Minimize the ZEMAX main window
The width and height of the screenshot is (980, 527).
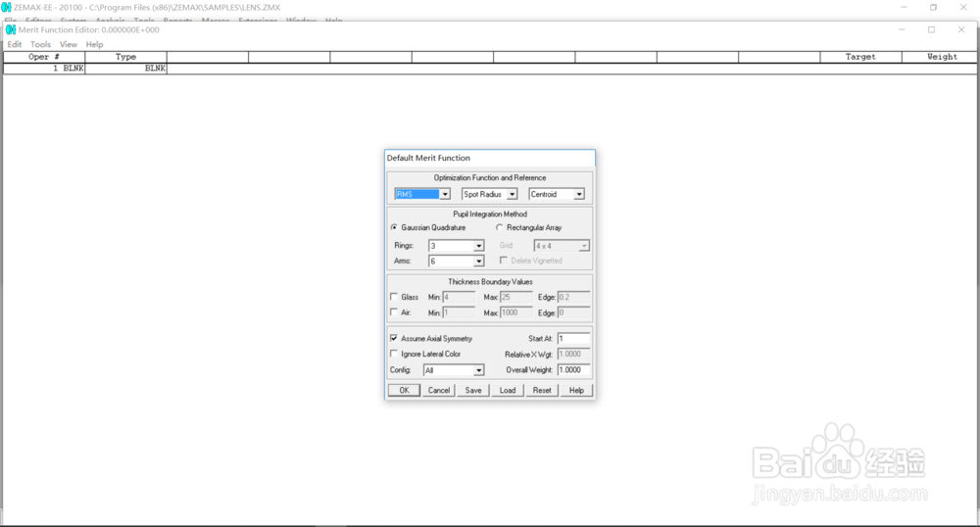click(904, 7)
